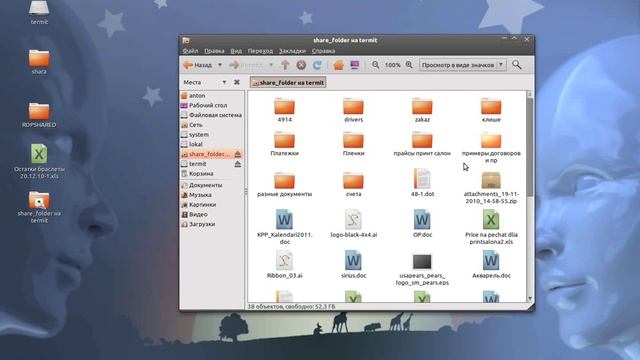Click the Forward arrow toolbar button
The width and height of the screenshot is (640, 360).
246,65
